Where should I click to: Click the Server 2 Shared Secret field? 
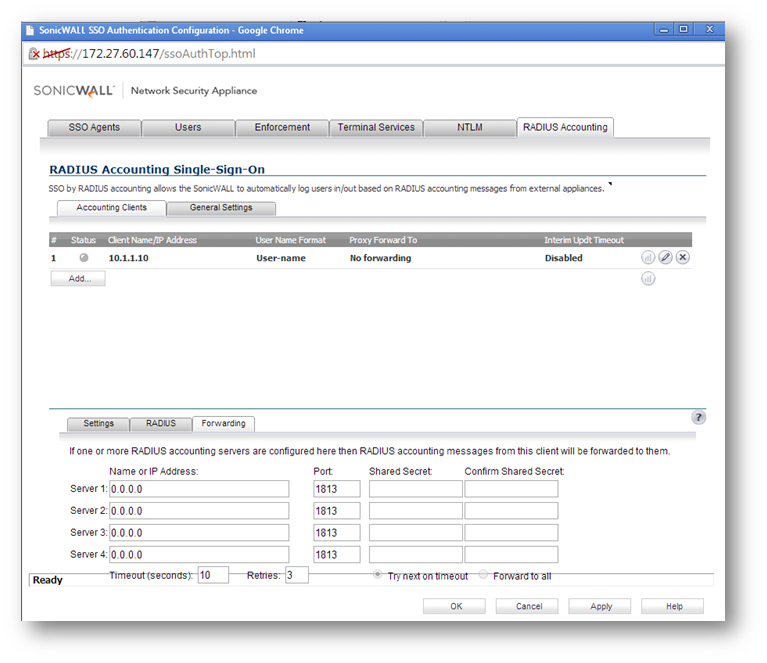pos(415,511)
